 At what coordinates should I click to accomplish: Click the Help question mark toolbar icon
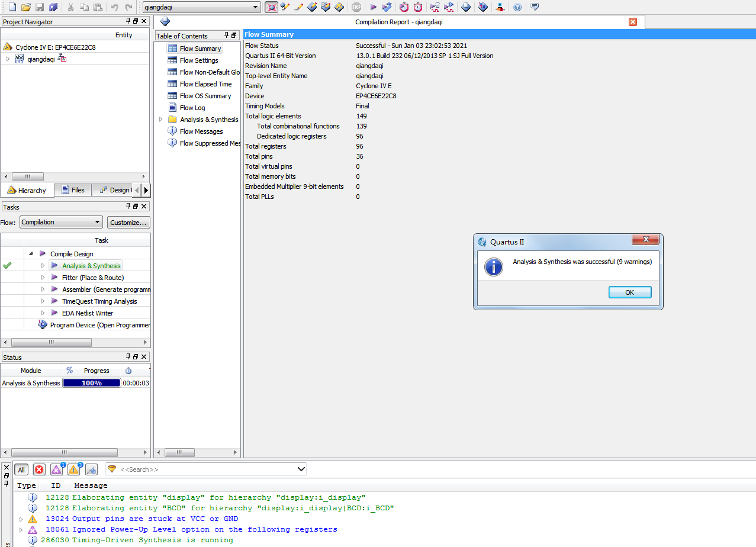click(x=517, y=7)
